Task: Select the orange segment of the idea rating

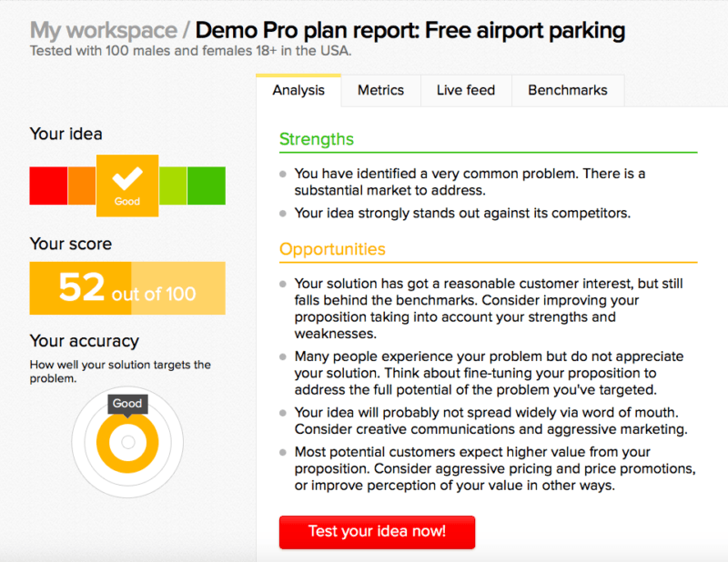Action: (82, 186)
